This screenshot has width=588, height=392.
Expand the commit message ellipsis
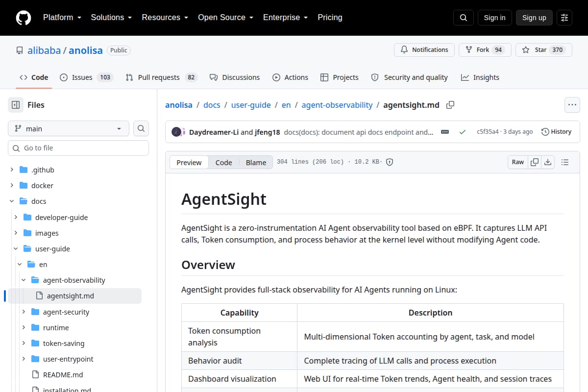[445, 132]
